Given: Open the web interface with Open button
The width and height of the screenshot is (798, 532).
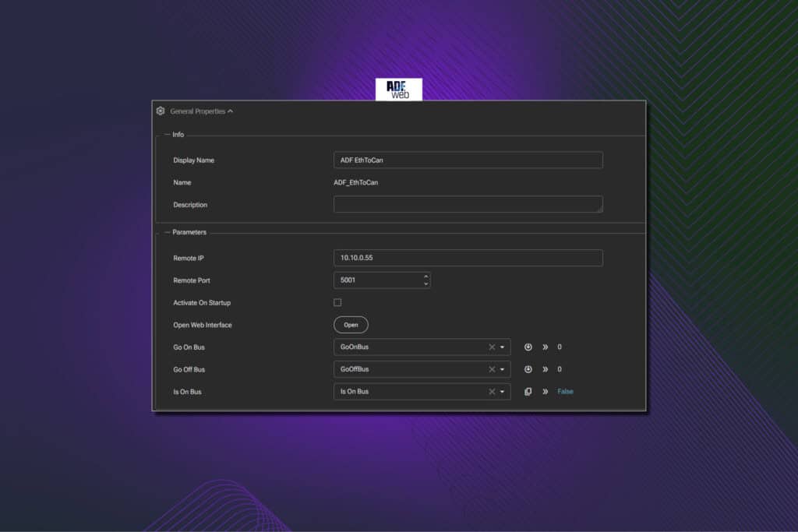Looking at the screenshot, I should click(351, 325).
